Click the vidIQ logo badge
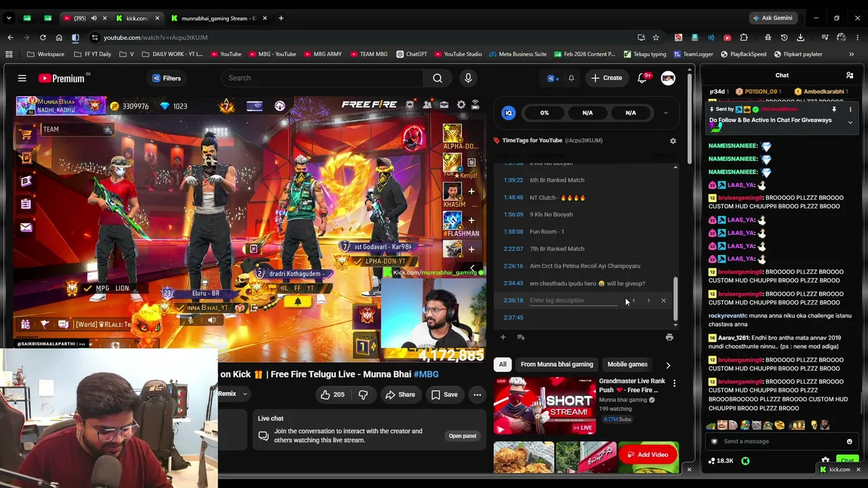The width and height of the screenshot is (868, 488). [x=509, y=113]
